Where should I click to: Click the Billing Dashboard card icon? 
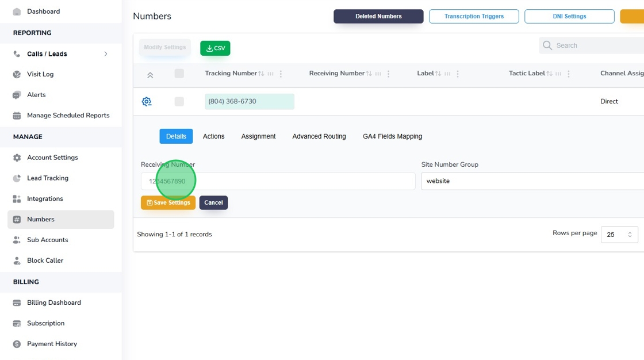[17, 303]
